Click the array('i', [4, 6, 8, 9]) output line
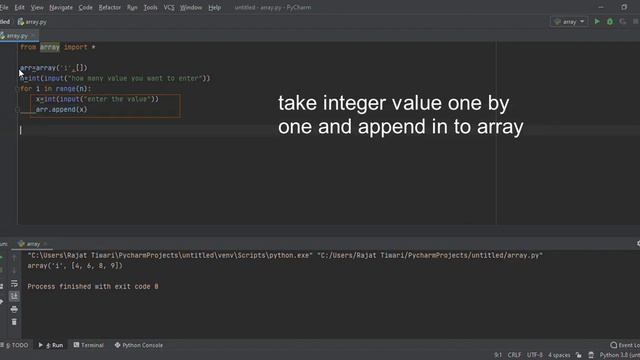Screen dimensions: 640x360 75,266
